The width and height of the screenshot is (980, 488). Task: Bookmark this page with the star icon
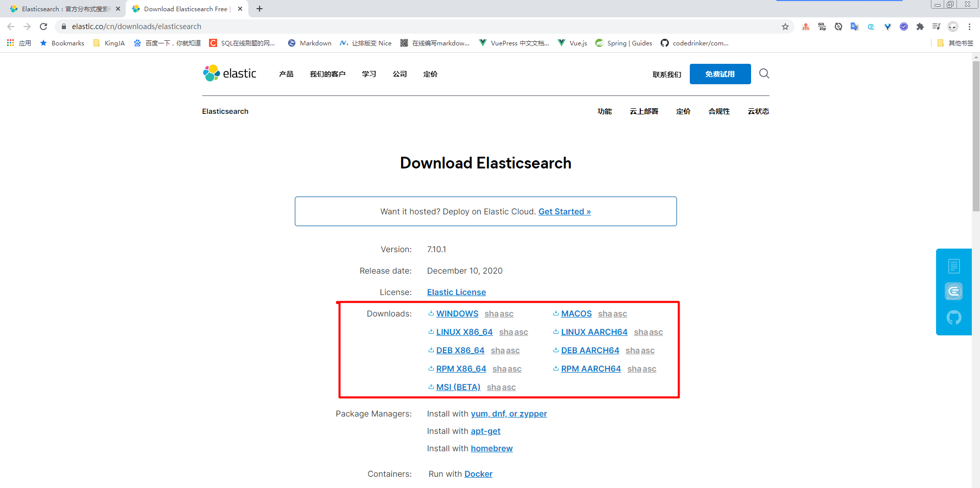tap(785, 27)
